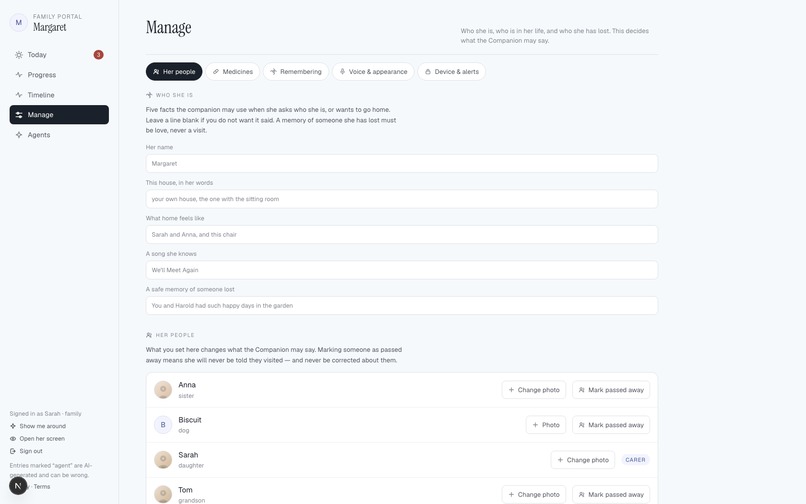
Task: Click the microphone icon in Voice & appearance tab
Action: 342,71
